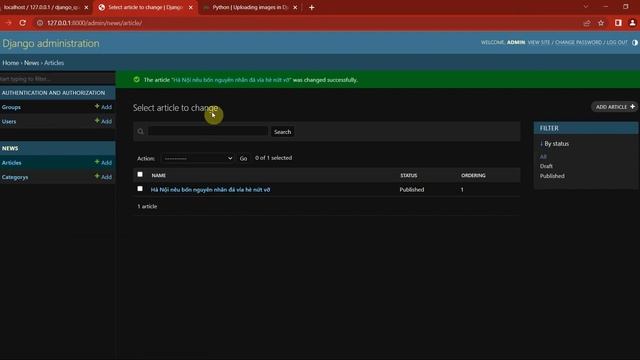Click Add link beside Groups
This screenshot has height=360, width=640.
[x=107, y=107]
